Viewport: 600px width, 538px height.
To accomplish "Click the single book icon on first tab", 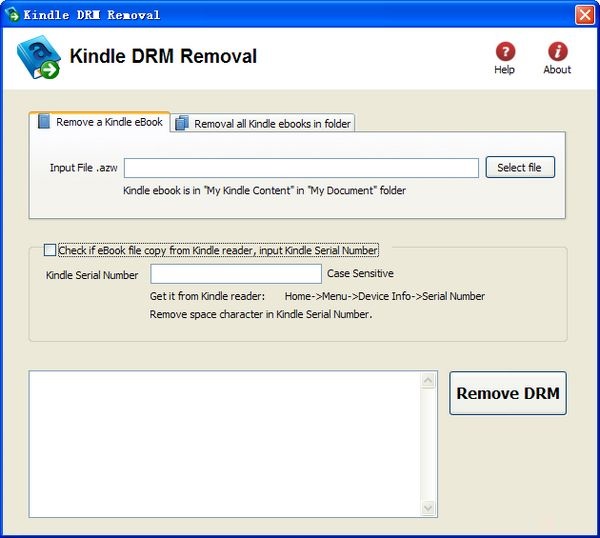I will tap(44, 121).
